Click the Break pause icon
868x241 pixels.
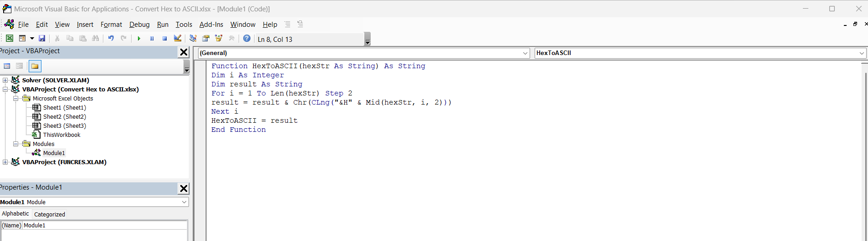(x=152, y=39)
